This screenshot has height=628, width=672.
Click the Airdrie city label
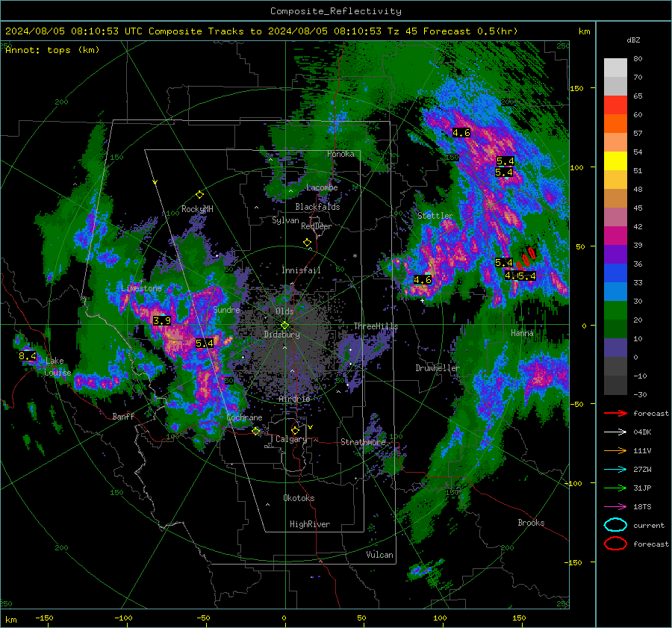point(294,399)
